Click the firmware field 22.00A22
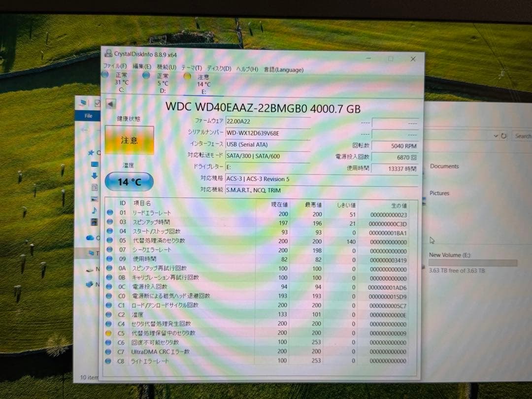This screenshot has height=399, width=532. [x=267, y=122]
